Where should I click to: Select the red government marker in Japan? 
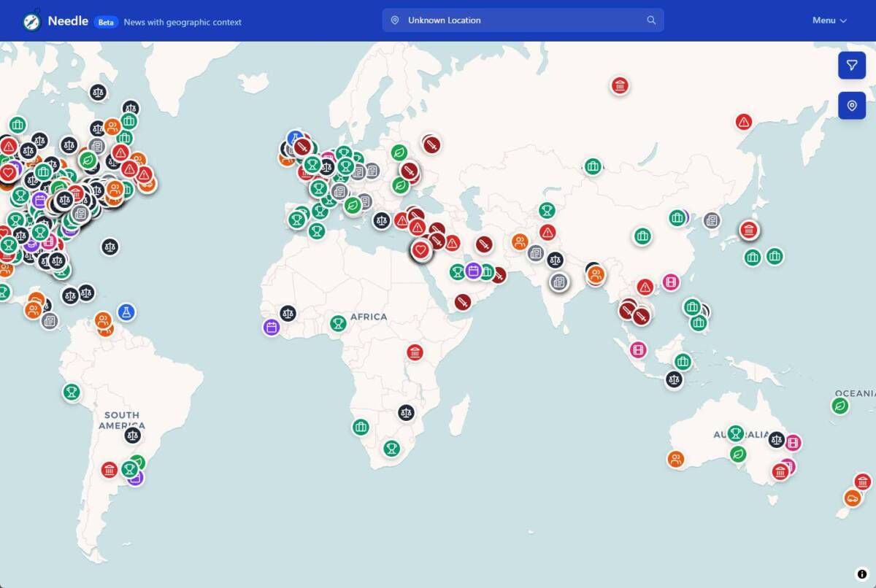click(x=749, y=231)
